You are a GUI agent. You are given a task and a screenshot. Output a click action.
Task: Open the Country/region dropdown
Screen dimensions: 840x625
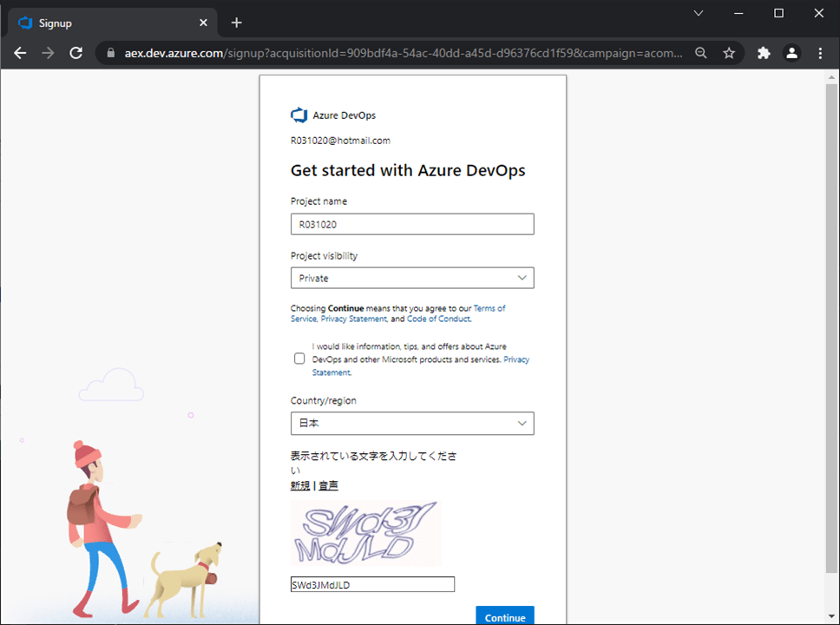click(x=412, y=423)
